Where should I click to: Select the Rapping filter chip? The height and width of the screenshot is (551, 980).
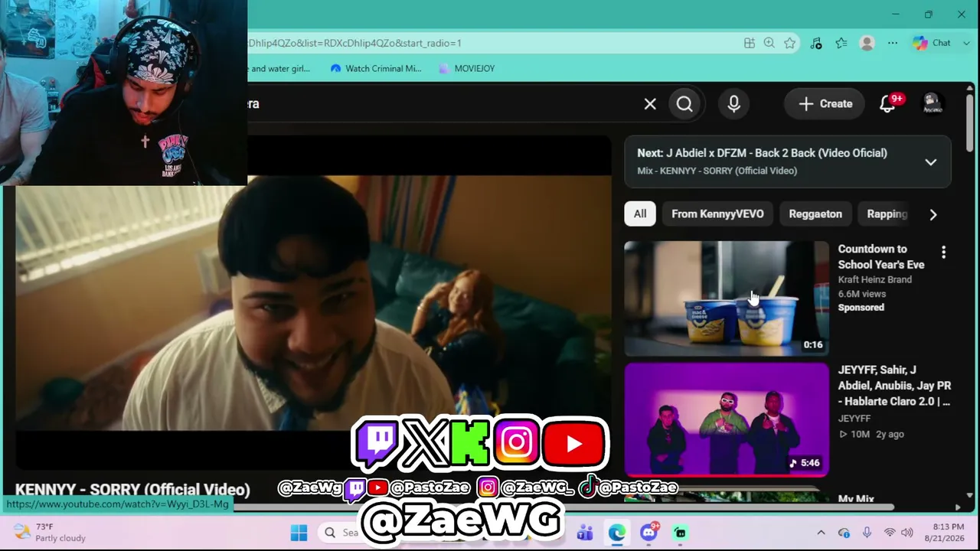point(887,214)
